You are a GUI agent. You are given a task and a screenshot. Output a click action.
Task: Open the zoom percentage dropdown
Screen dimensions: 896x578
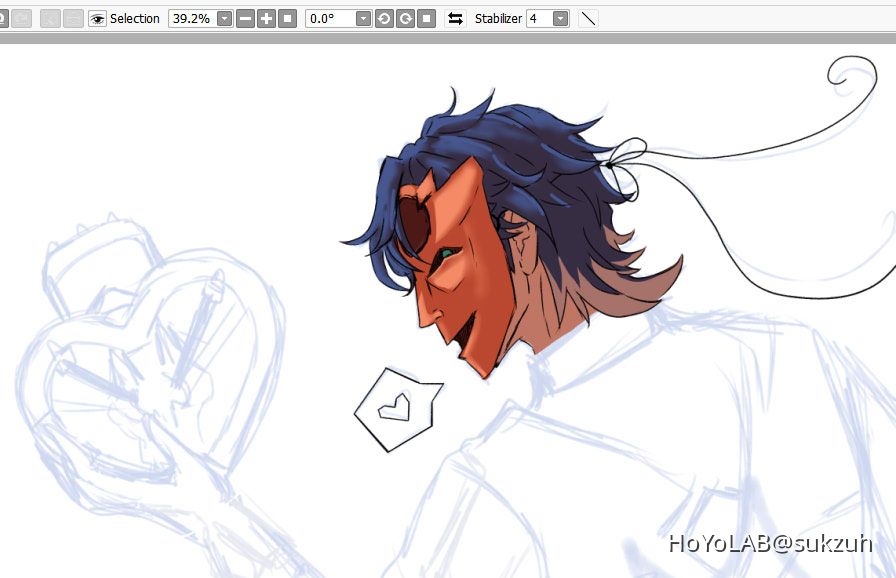(x=222, y=17)
